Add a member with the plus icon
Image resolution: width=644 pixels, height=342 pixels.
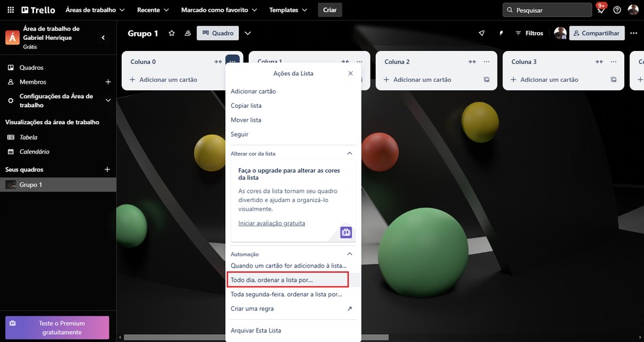(x=108, y=82)
